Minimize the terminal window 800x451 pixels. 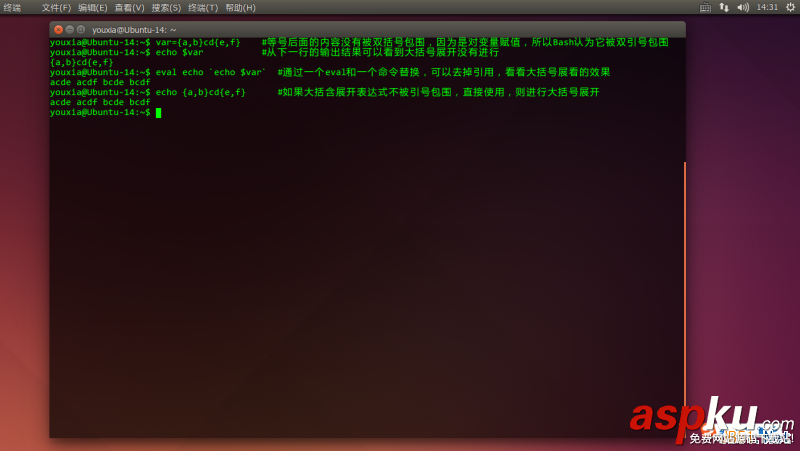(69, 30)
